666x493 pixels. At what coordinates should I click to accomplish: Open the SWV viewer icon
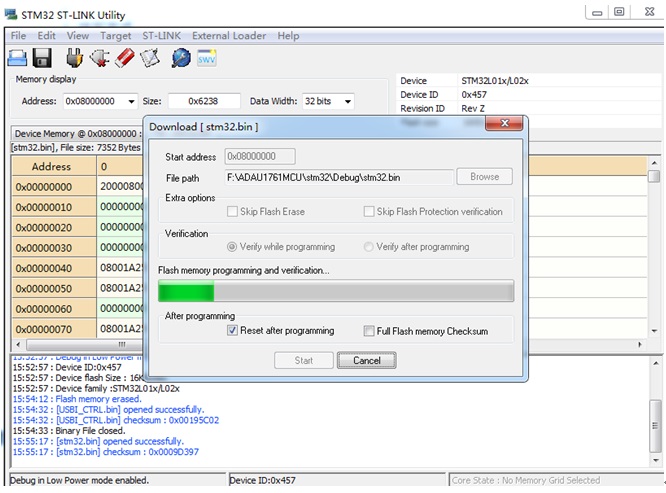point(206,58)
